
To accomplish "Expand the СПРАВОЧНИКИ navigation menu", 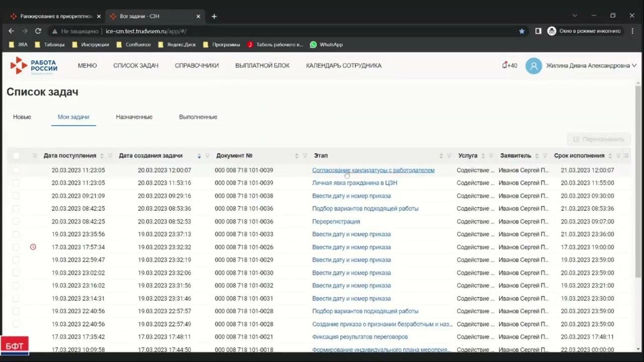I will tap(197, 66).
